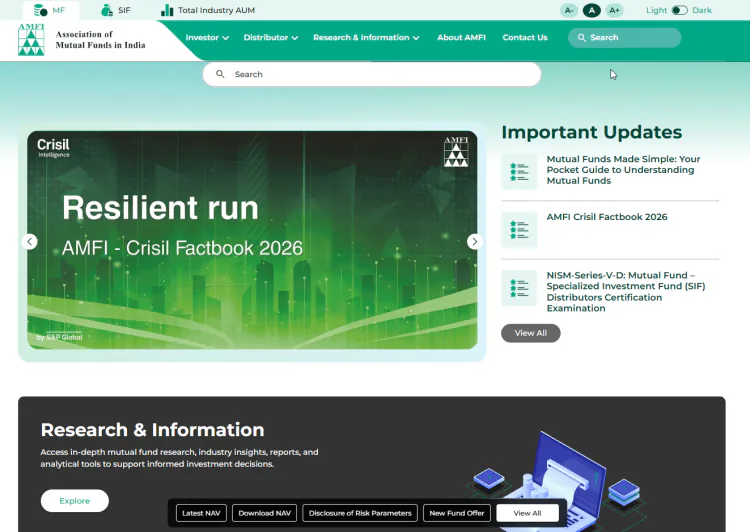This screenshot has height=532, width=750.
Task: Click the Dark theme label
Action: [x=702, y=10]
